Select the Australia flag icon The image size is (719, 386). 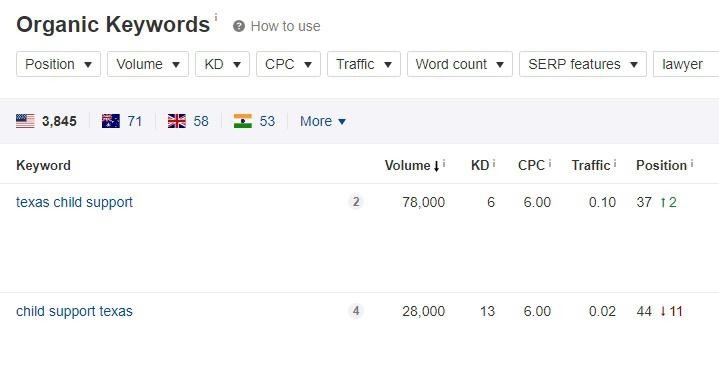coord(111,121)
